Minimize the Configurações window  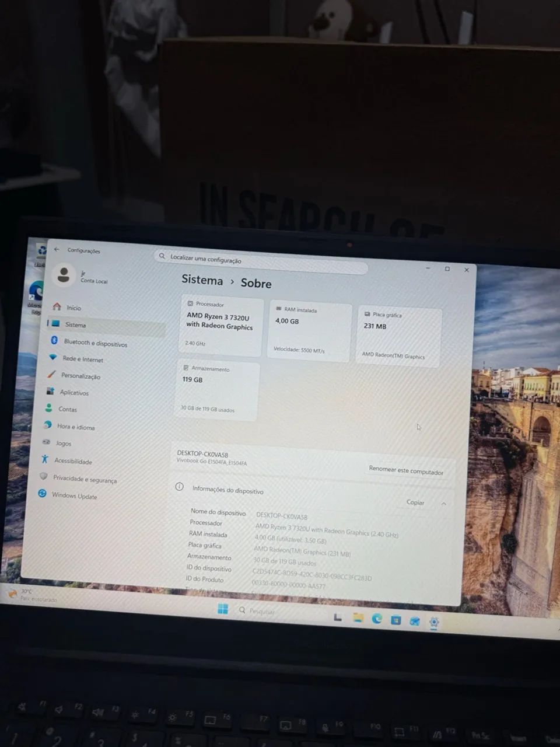(428, 267)
